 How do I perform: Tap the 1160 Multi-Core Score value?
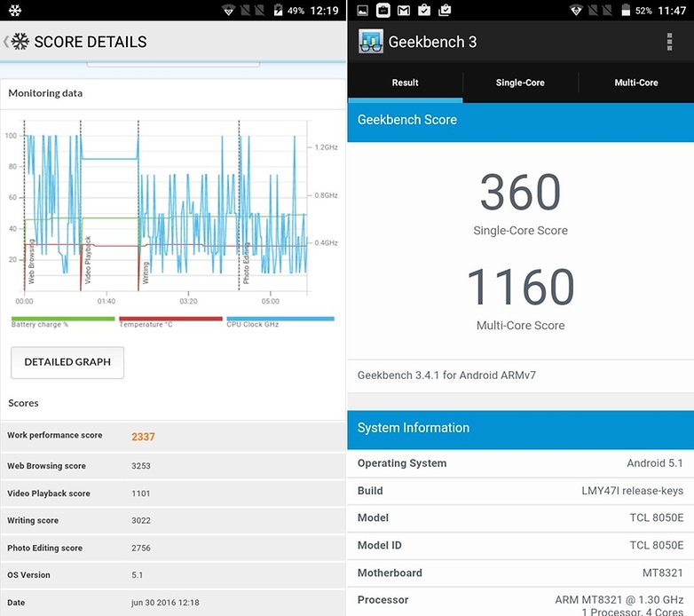[520, 287]
